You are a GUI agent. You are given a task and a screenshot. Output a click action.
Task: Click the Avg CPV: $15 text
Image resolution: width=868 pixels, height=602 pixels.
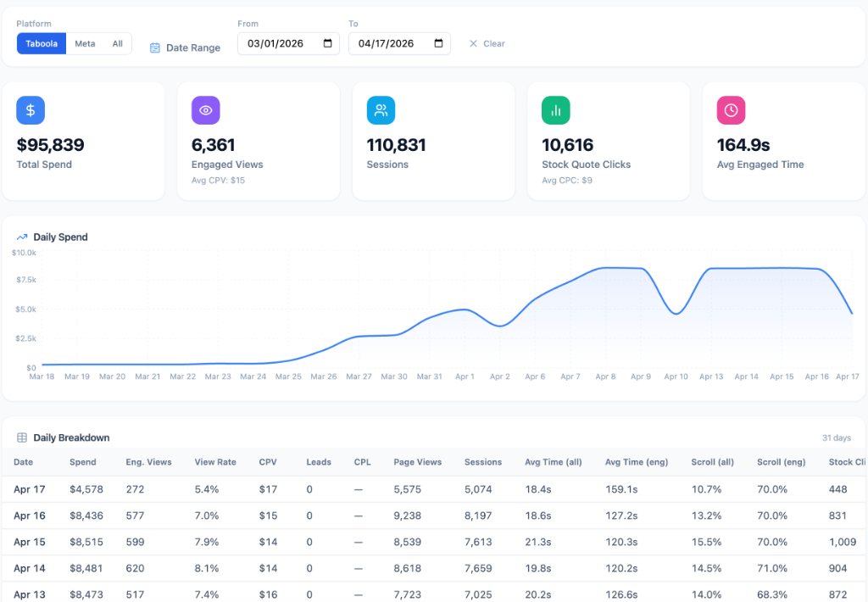(x=218, y=181)
